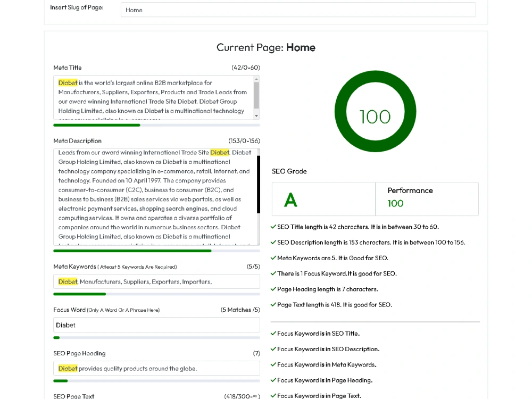This screenshot has width=532, height=399.
Task: Click the SEO Page Heading progress bar
Action: [156, 381]
